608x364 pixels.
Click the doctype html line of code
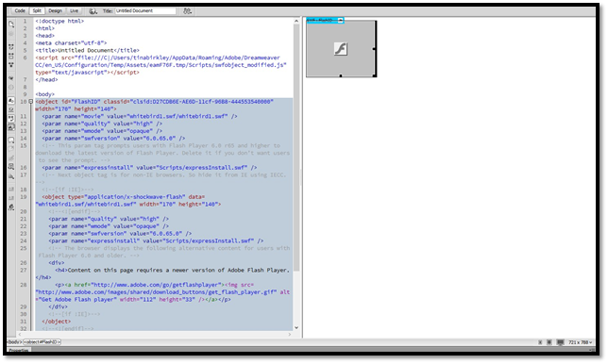pyautogui.click(x=59, y=21)
